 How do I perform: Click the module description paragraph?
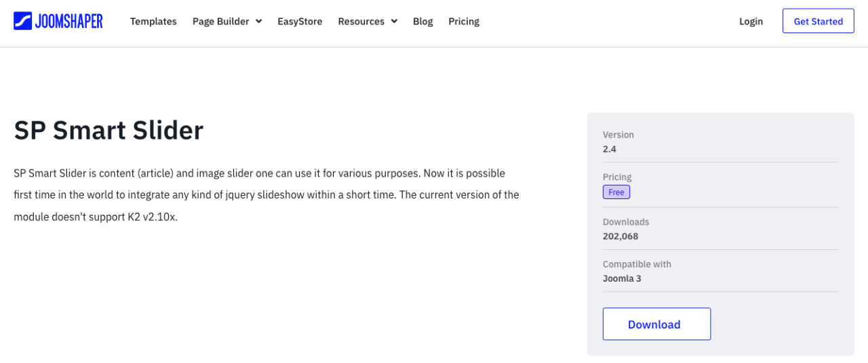[266, 195]
